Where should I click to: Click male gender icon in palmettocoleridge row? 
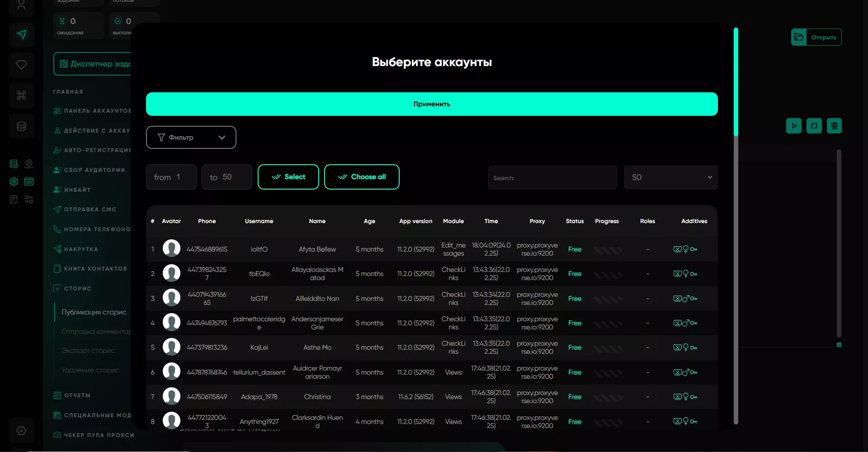pyautogui.click(x=686, y=323)
